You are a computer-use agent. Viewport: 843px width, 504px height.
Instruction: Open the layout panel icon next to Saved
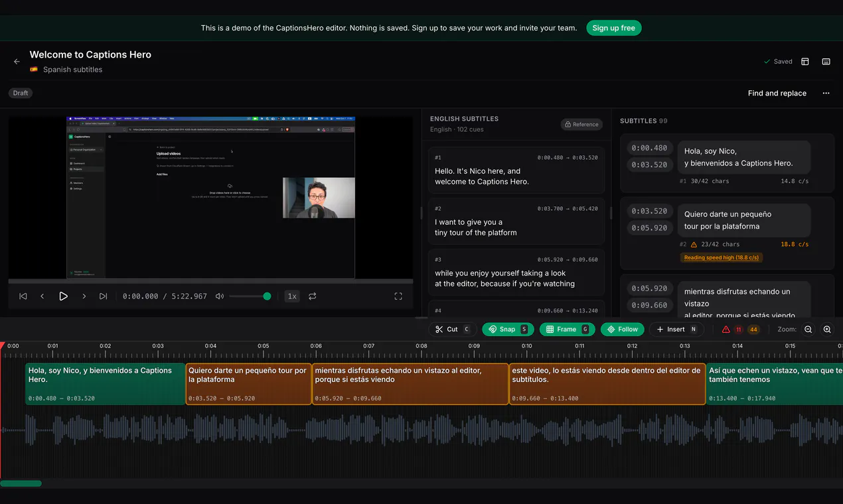pyautogui.click(x=805, y=62)
